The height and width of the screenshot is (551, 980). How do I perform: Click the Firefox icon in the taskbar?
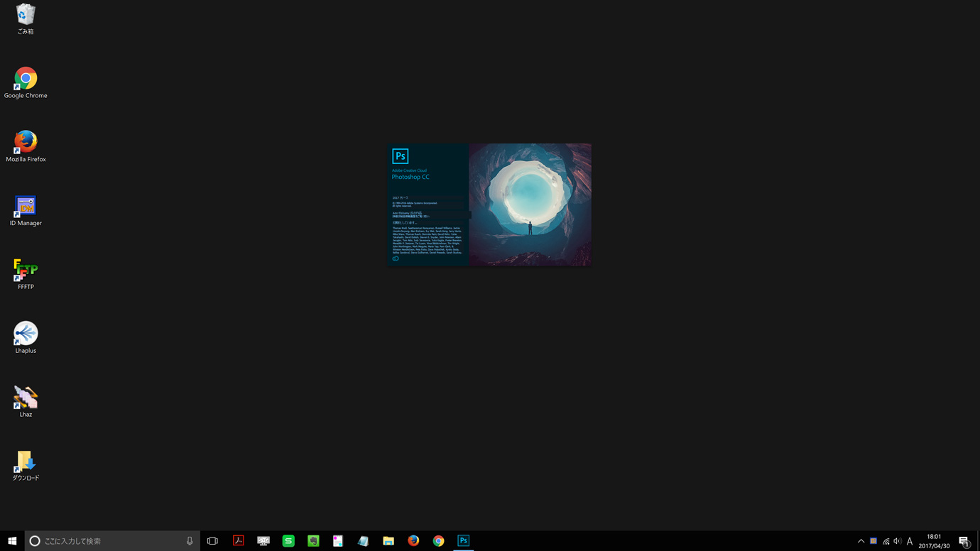point(413,541)
